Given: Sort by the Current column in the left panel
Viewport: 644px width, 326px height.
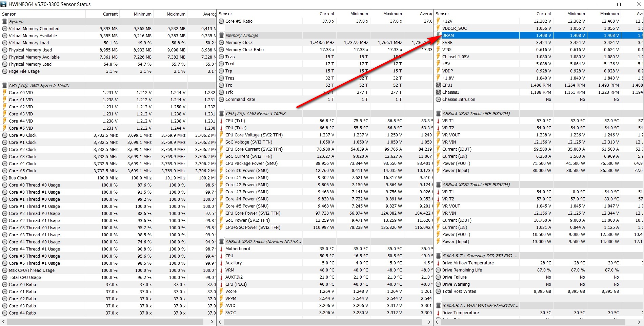Looking at the screenshot, I should 102,14.
